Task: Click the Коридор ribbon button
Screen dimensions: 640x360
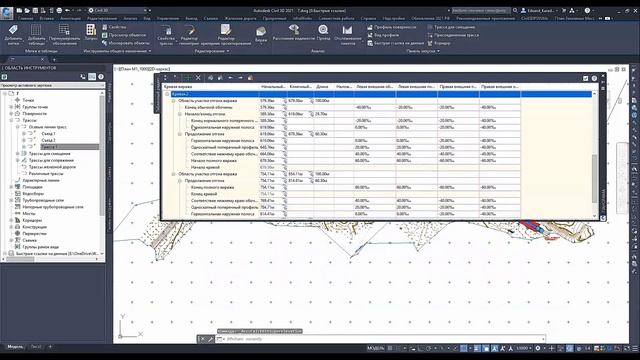Action: (439, 43)
